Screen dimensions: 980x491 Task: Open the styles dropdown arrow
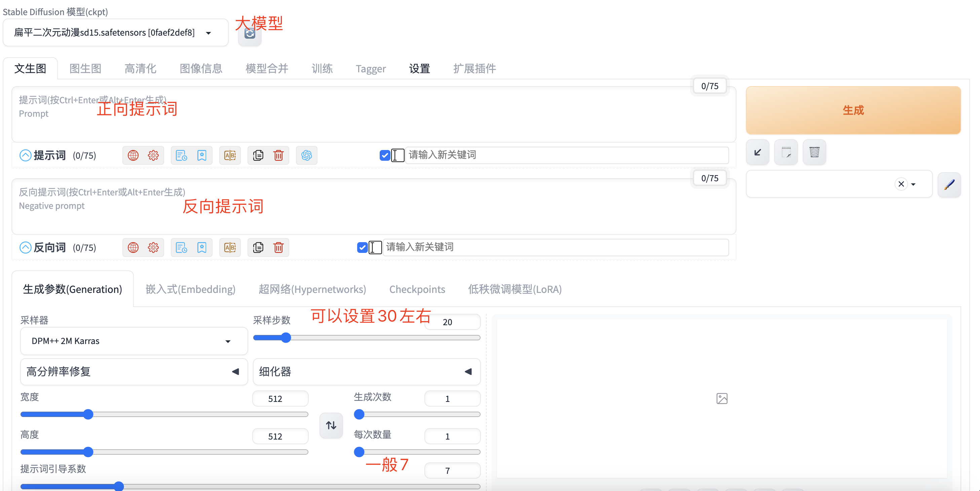pos(913,184)
